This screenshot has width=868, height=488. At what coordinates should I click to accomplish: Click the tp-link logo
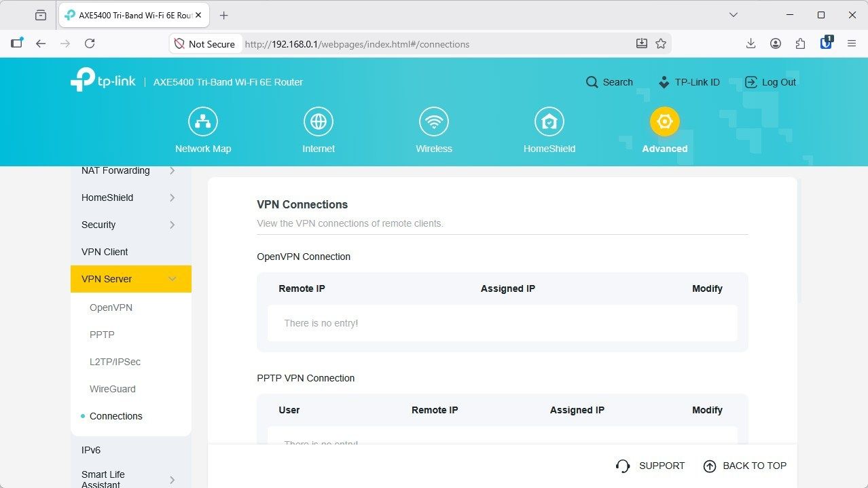[x=103, y=80]
